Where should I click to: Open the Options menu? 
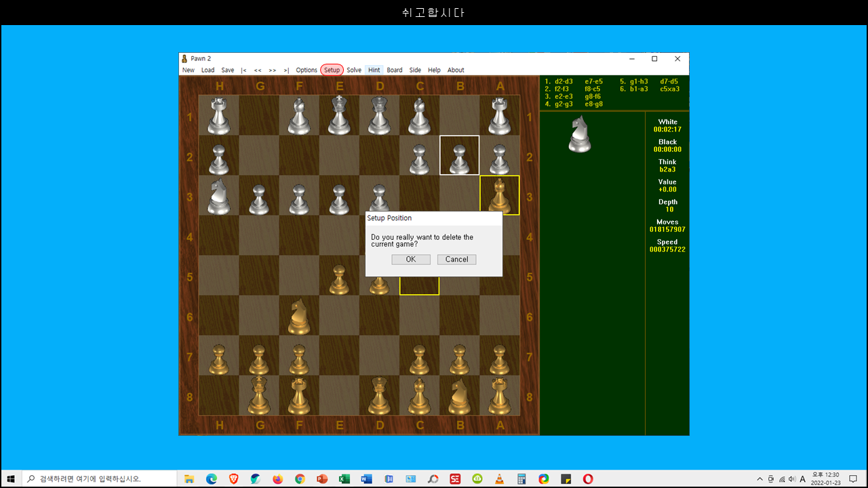coord(307,70)
